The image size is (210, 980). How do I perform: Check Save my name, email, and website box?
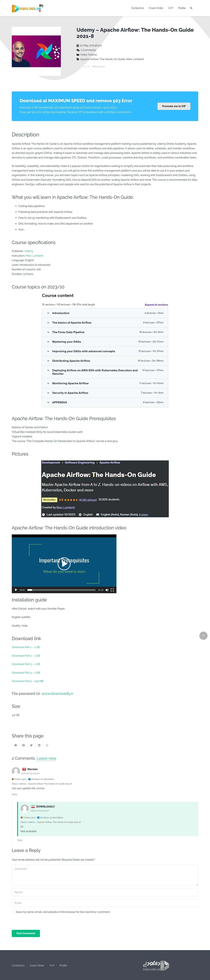click(13, 912)
